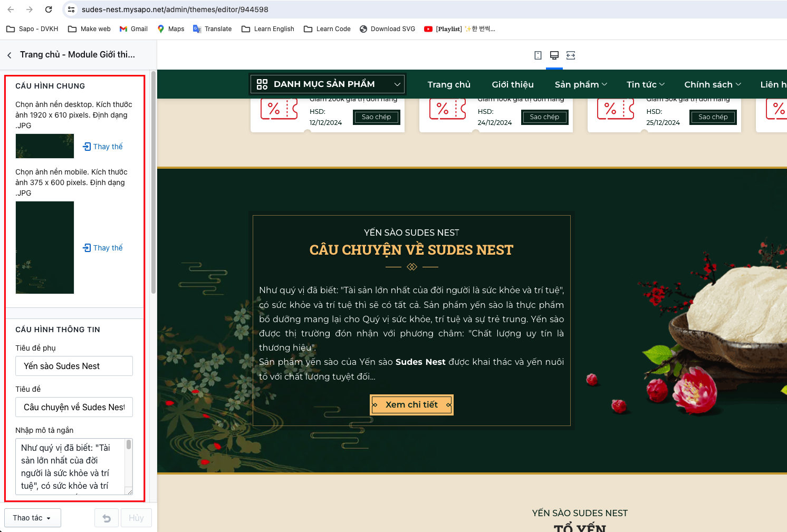Replace the mobile background image via Thay thế

(103, 248)
